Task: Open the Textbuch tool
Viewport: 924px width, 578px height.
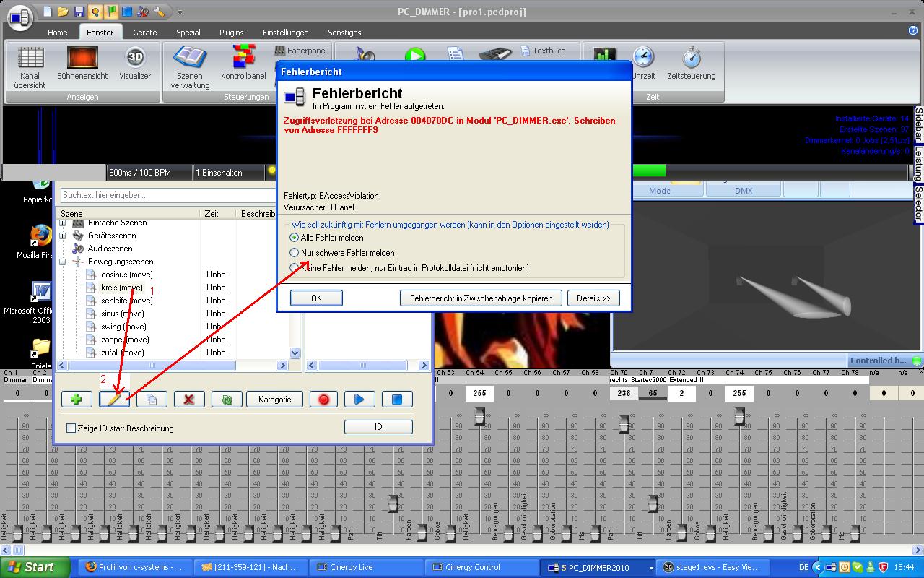Action: point(543,51)
